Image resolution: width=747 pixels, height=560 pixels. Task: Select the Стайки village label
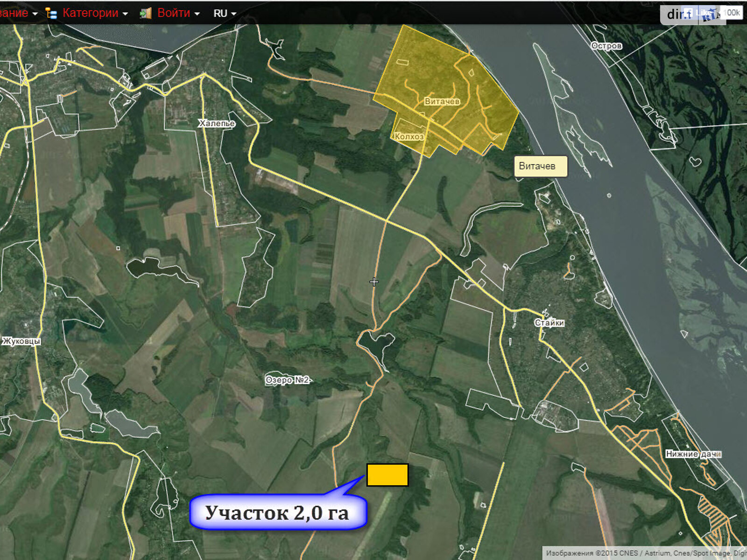point(549,322)
